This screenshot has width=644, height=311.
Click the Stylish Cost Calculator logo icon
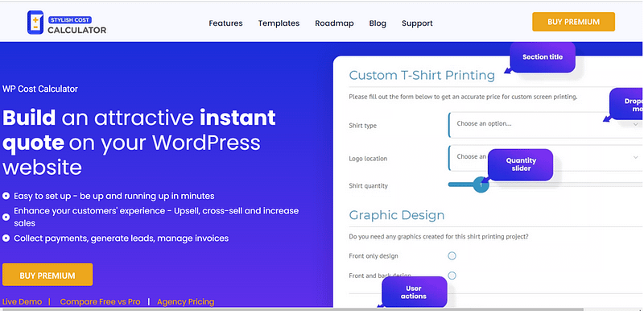[x=35, y=23]
